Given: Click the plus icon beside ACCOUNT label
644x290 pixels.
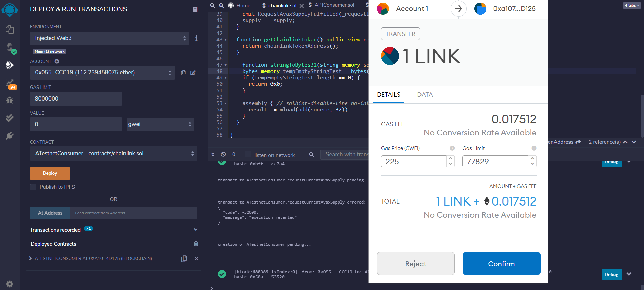Looking at the screenshot, I should pos(57,61).
